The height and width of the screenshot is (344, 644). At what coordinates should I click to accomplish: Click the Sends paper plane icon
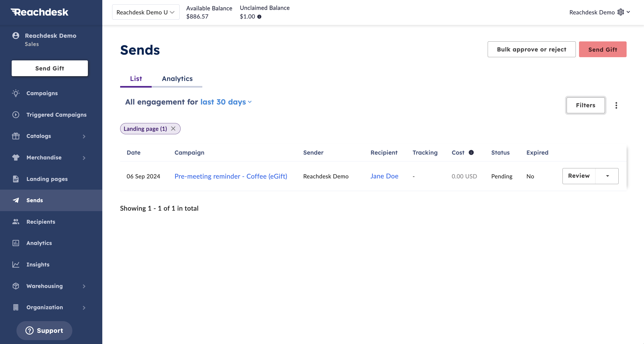coord(16,200)
